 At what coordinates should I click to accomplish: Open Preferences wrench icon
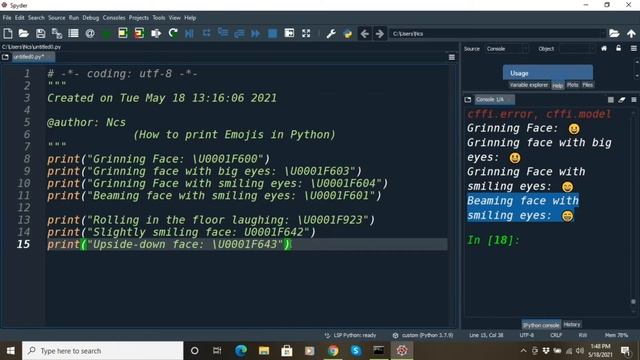point(331,33)
